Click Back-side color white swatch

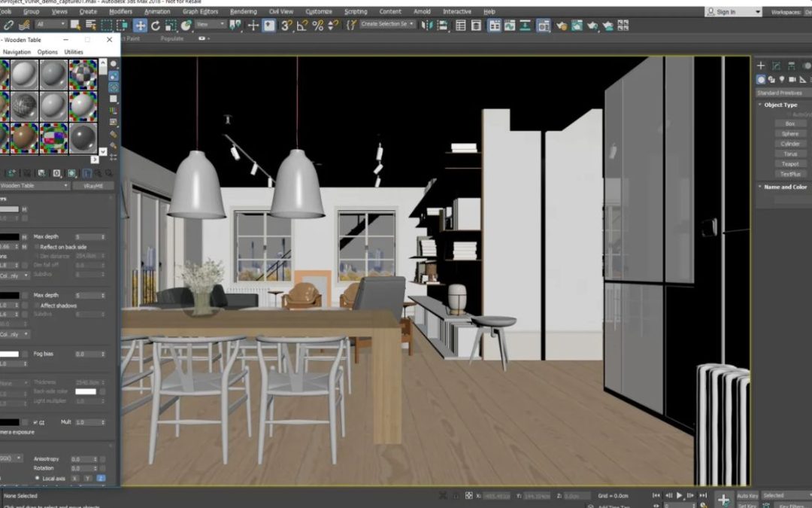(x=86, y=391)
